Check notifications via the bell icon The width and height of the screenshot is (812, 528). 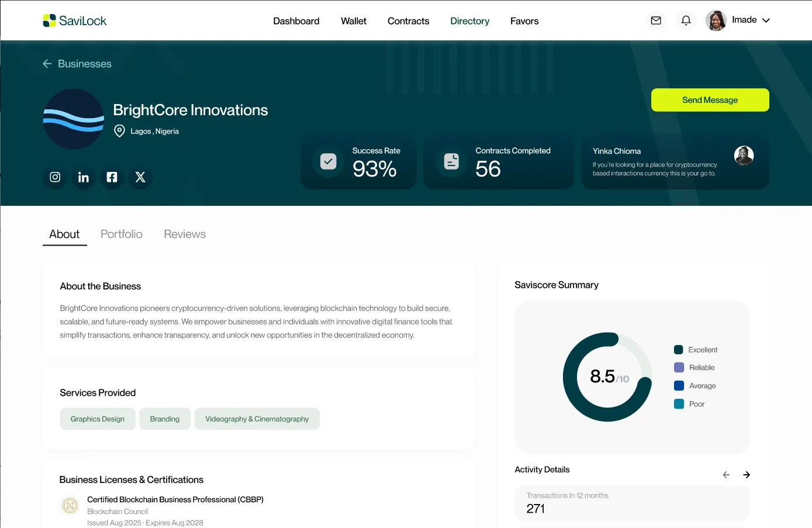pyautogui.click(x=686, y=20)
